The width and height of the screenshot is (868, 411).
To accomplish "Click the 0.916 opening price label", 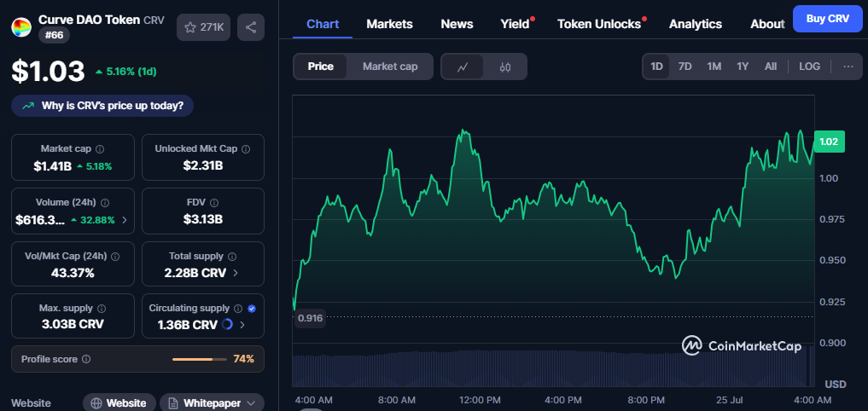I will pyautogui.click(x=310, y=318).
